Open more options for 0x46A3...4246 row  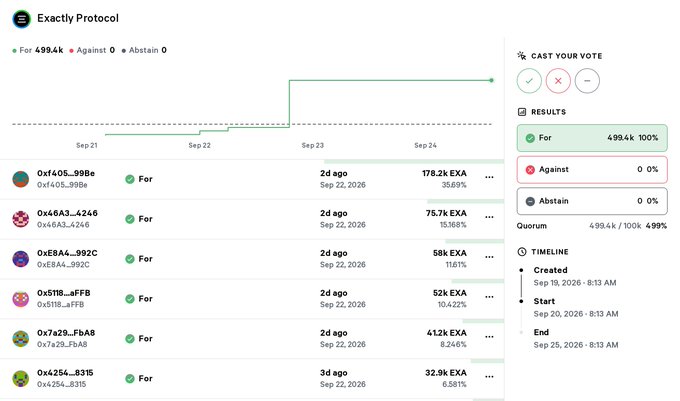(x=489, y=217)
